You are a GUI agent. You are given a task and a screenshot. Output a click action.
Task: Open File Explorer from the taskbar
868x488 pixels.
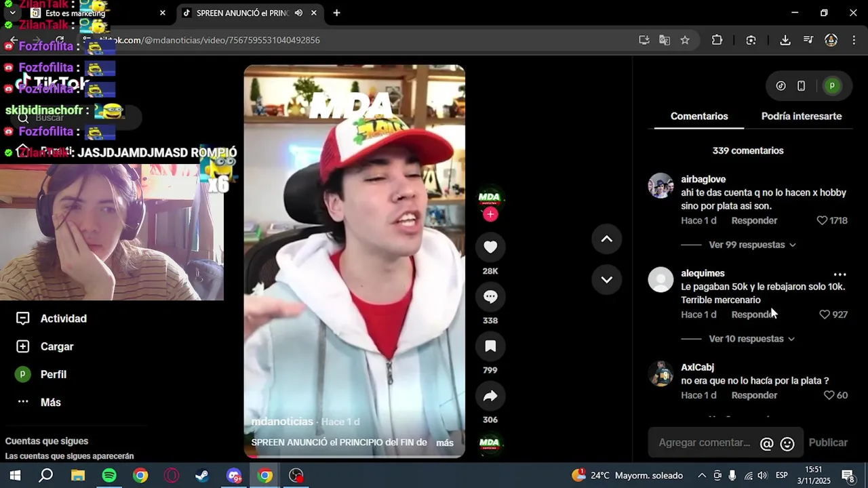78,476
